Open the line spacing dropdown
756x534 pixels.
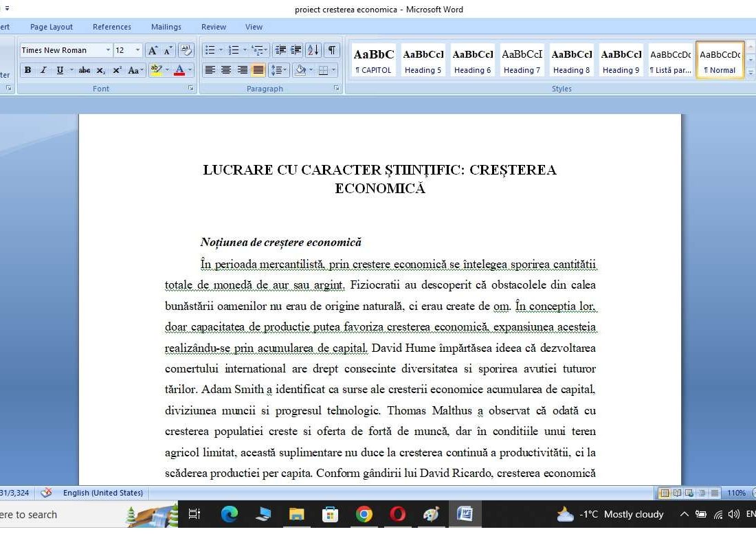point(285,69)
